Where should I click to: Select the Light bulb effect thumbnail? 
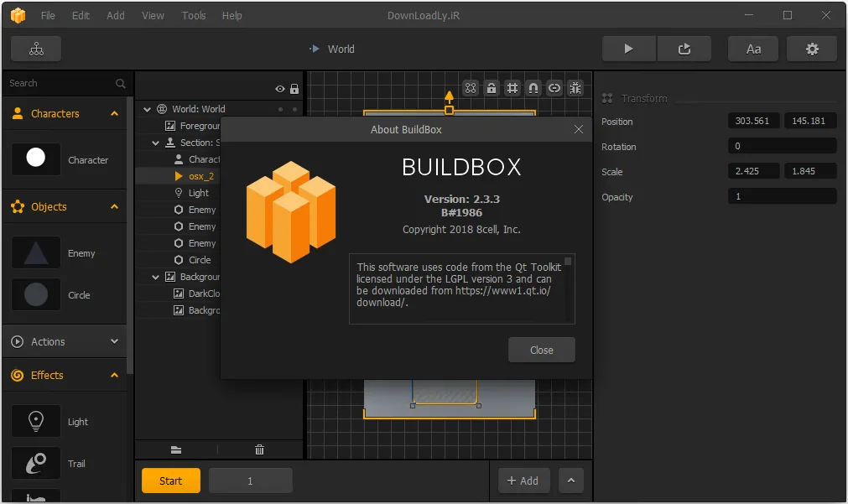pyautogui.click(x=36, y=421)
